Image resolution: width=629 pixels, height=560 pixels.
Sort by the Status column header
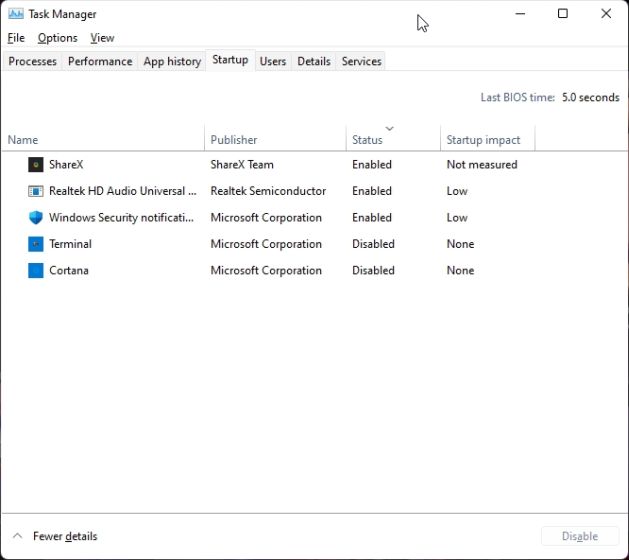tap(393, 140)
